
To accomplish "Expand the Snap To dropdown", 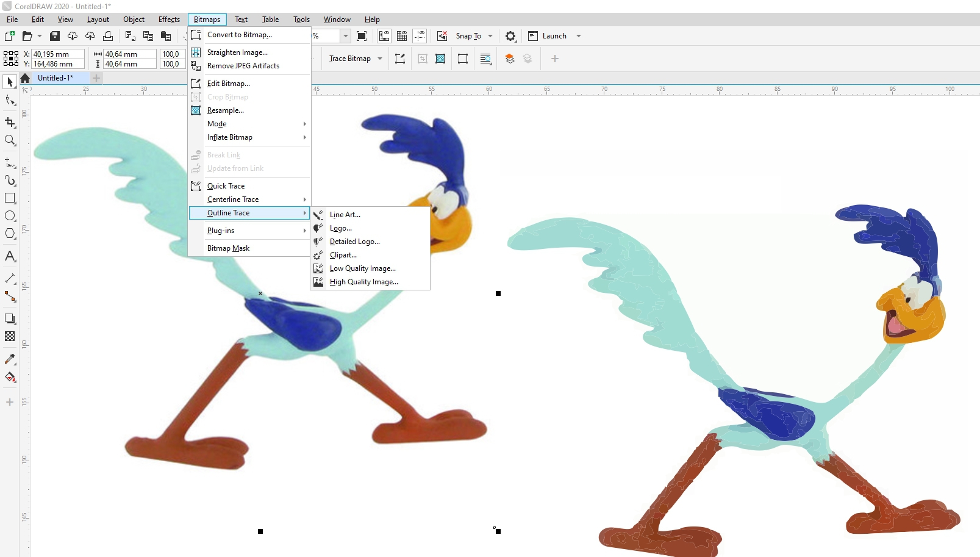I will (x=490, y=36).
